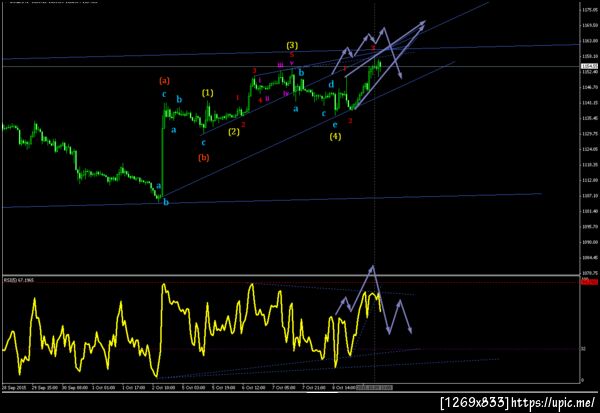Select the cyan e wave label
This screenshot has width=600, height=413.
335,125
